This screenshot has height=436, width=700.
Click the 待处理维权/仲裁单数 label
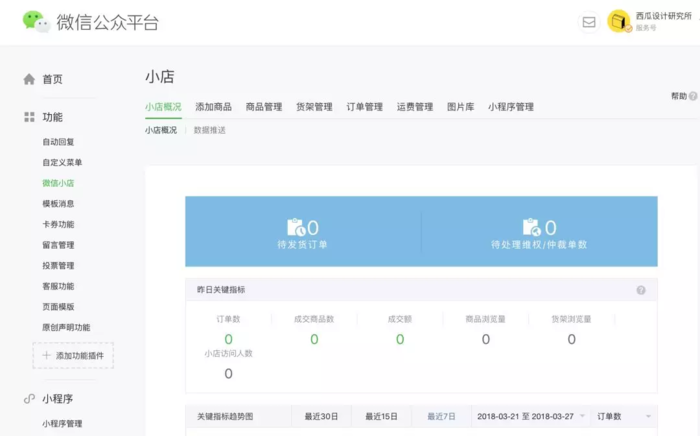tap(539, 245)
